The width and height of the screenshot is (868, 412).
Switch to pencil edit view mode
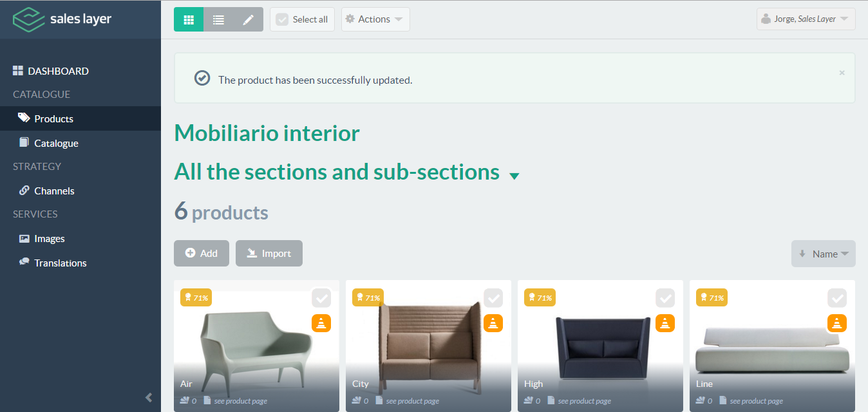point(248,19)
